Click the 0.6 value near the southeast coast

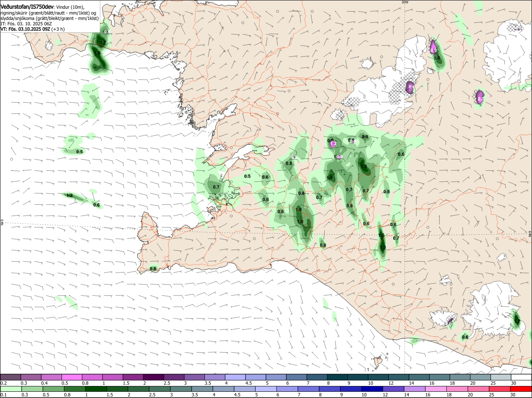465,337
